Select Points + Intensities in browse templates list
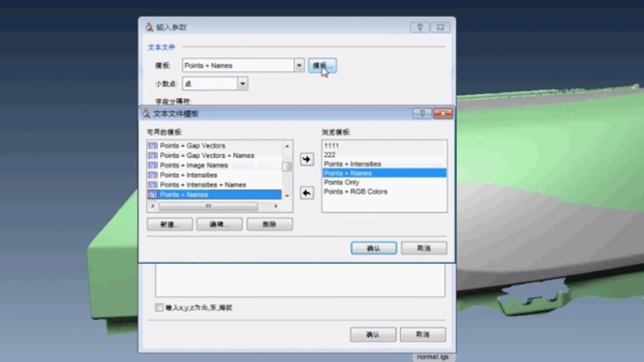The height and width of the screenshot is (362, 644). click(384, 164)
